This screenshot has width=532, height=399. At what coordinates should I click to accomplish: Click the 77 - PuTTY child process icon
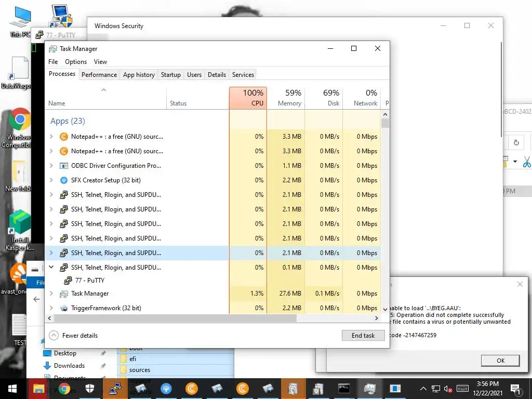tap(68, 280)
